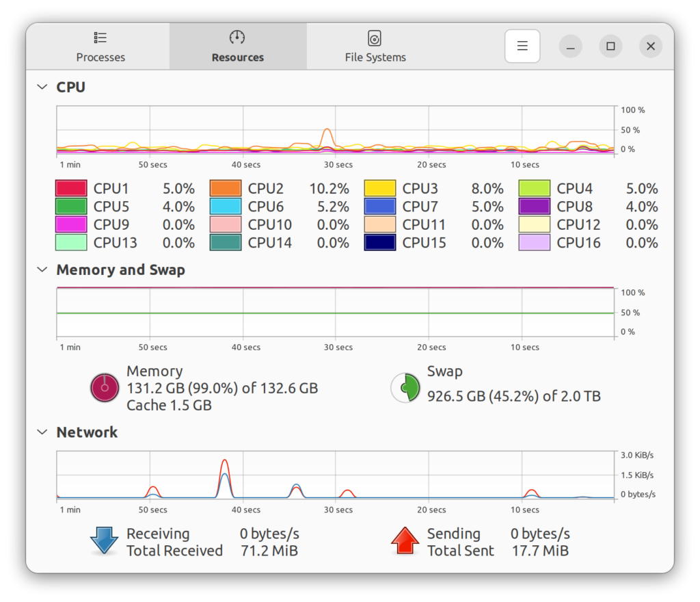Click the red Sending arrow icon
Viewport: 700px width, 602px height.
[405, 541]
